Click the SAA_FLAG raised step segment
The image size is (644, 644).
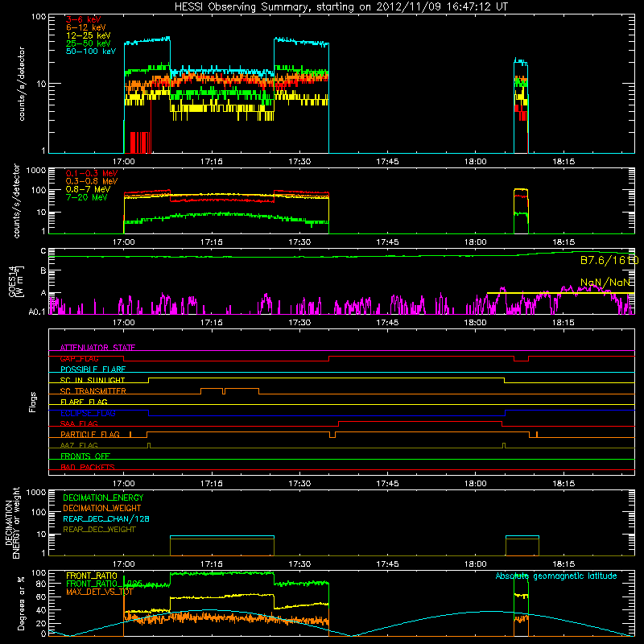coord(420,421)
